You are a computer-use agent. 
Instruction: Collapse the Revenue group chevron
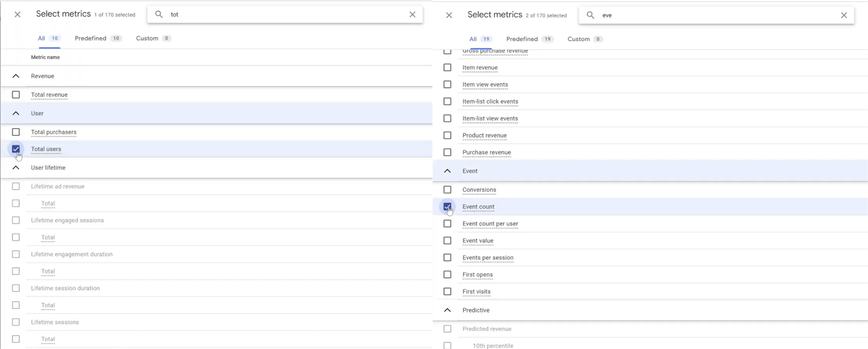coord(16,76)
